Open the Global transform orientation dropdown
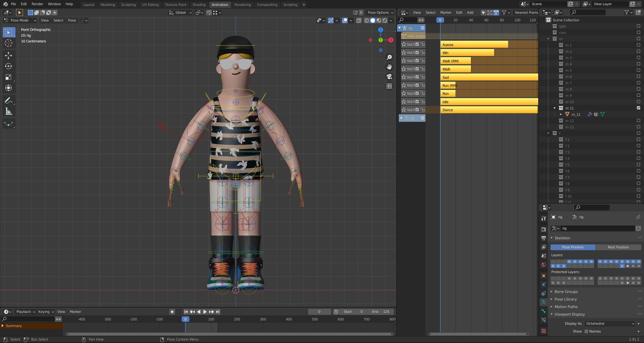This screenshot has height=343, width=644. tap(180, 12)
